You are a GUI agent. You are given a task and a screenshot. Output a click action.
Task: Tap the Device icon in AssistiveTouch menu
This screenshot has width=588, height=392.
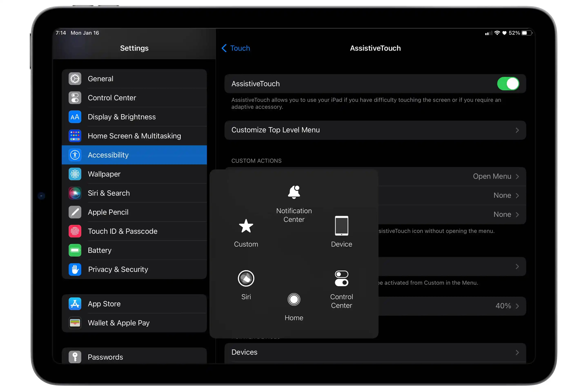pos(342,226)
